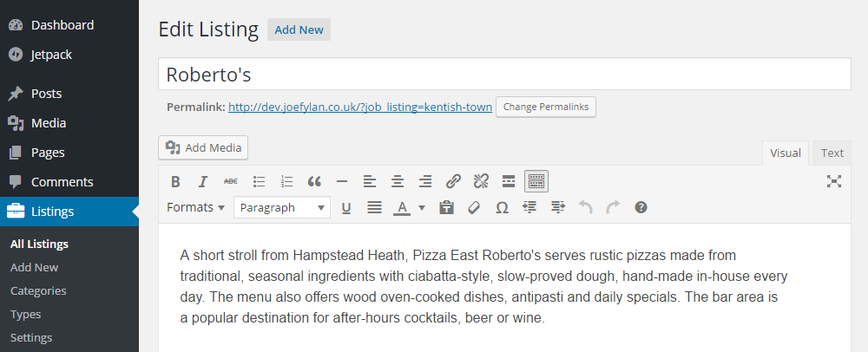The height and width of the screenshot is (352, 868).
Task: Insert a horizontal line
Action: [x=342, y=181]
